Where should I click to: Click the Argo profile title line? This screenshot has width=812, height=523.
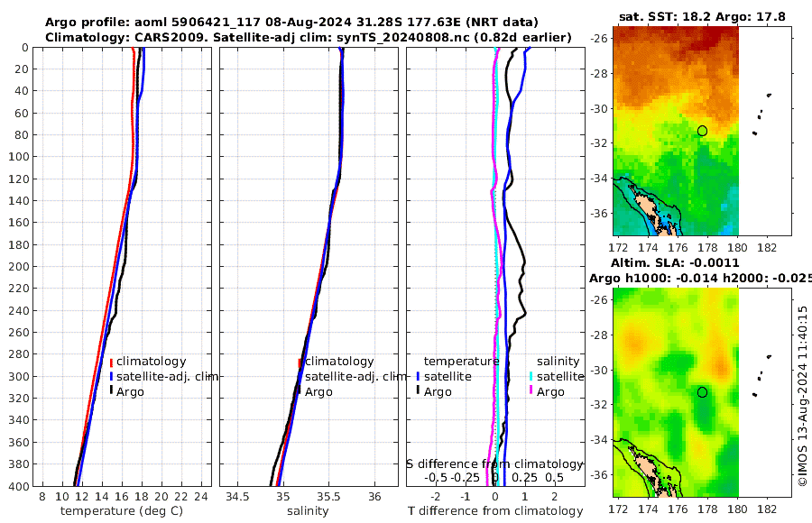click(291, 23)
